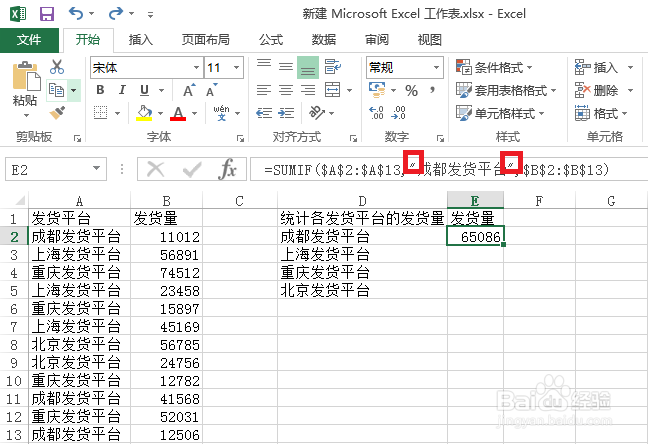Decrease font size with small A

pos(212,90)
